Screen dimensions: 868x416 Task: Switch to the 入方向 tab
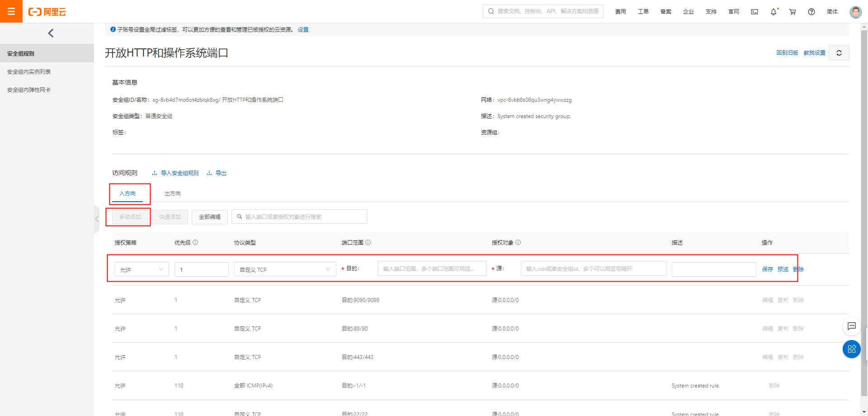pos(127,194)
